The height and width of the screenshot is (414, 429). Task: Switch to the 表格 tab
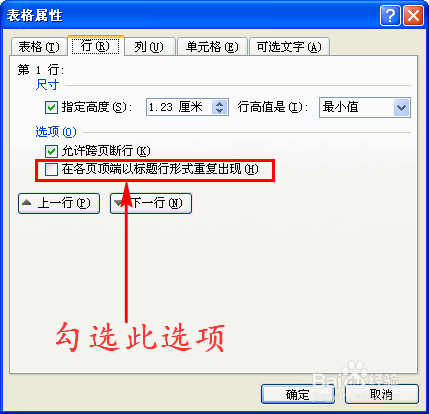pyautogui.click(x=39, y=47)
